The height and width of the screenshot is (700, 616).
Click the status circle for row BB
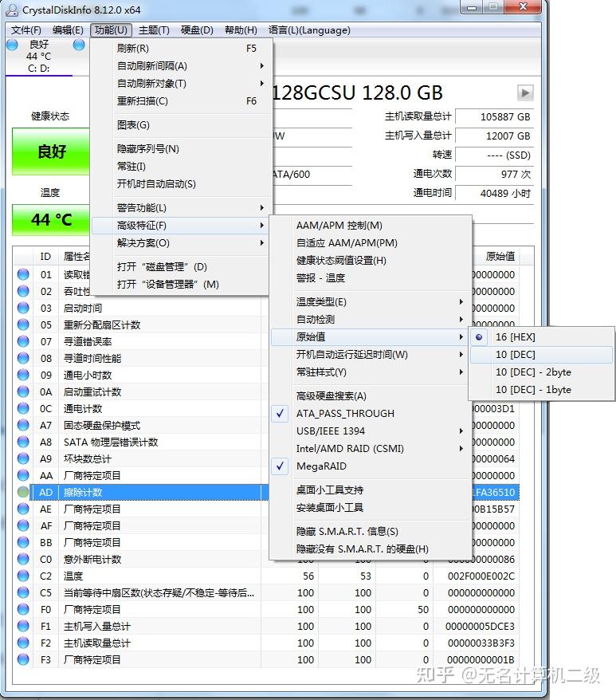point(23,542)
